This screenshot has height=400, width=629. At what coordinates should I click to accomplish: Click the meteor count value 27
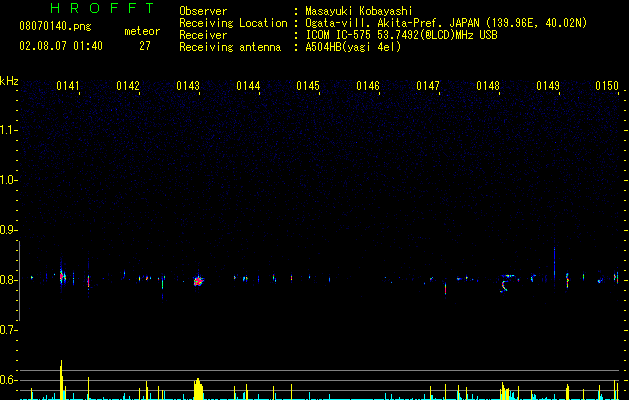[x=145, y=46]
